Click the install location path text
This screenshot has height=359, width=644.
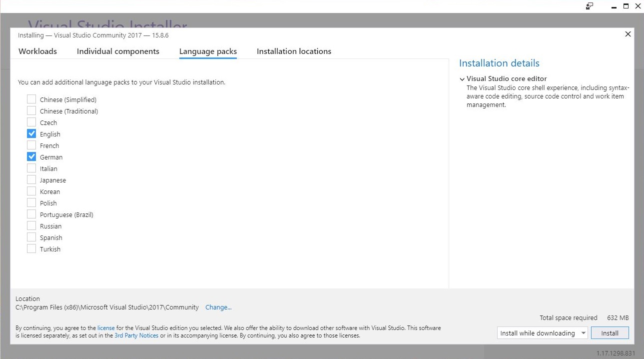click(107, 307)
